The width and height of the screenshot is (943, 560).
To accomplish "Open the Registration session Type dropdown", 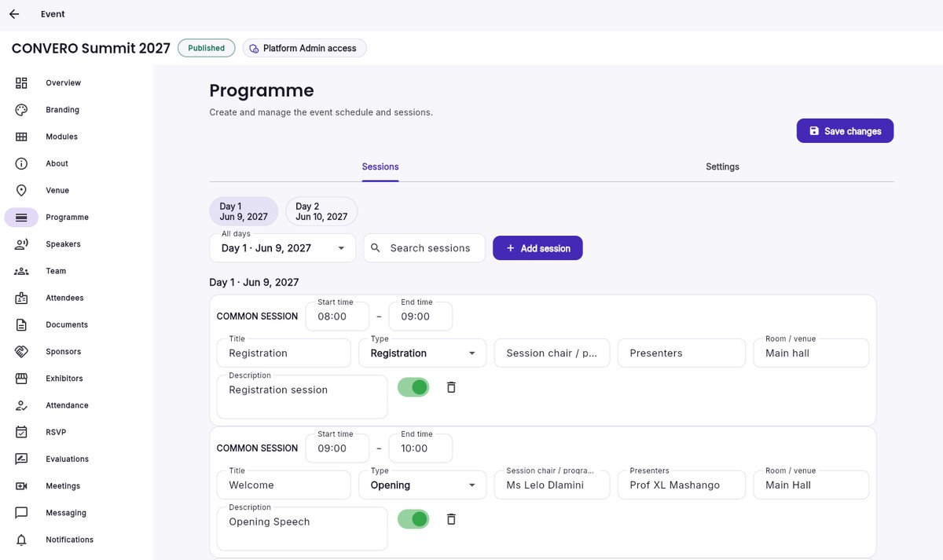I will pos(423,353).
